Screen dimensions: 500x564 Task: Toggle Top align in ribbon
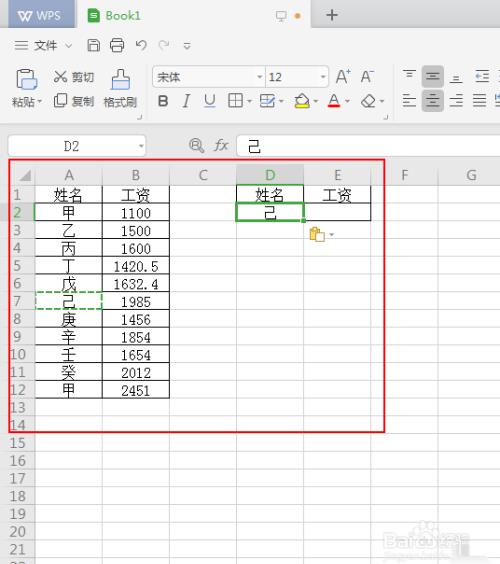click(x=409, y=76)
